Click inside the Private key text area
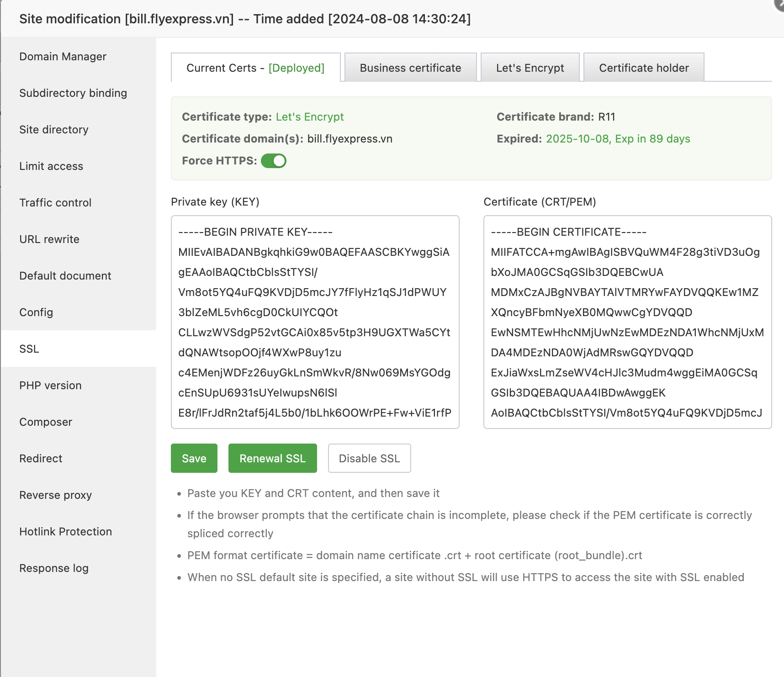This screenshot has width=784, height=677. 315,322
